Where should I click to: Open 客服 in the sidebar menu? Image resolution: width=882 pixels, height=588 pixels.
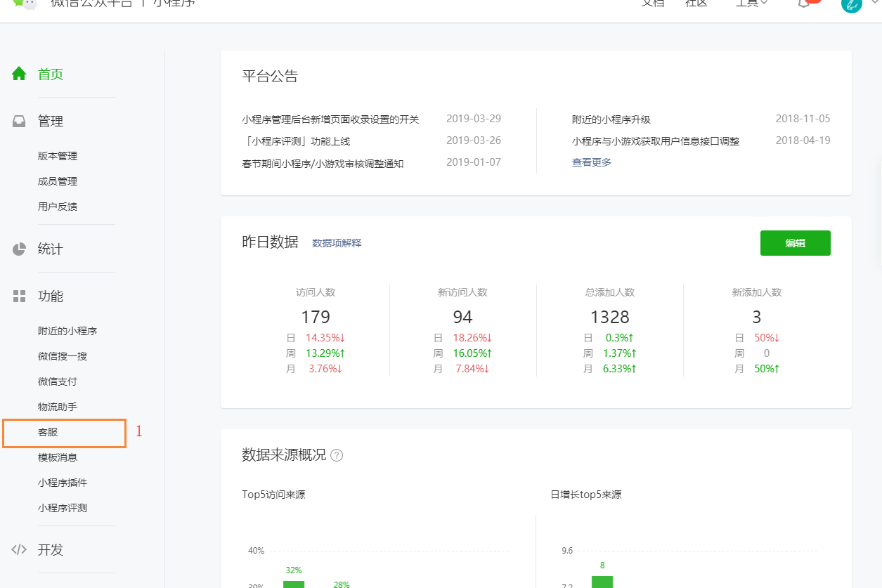[48, 432]
